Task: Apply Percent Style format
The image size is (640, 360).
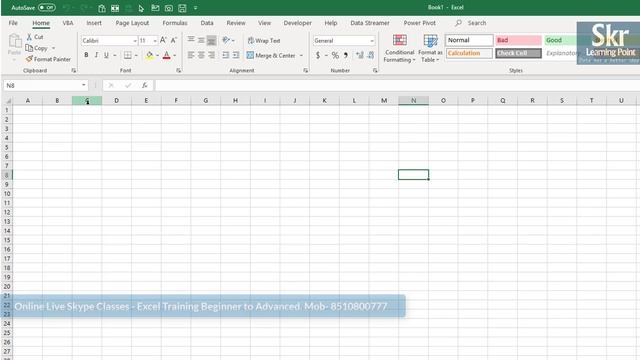Action: (x=335, y=55)
